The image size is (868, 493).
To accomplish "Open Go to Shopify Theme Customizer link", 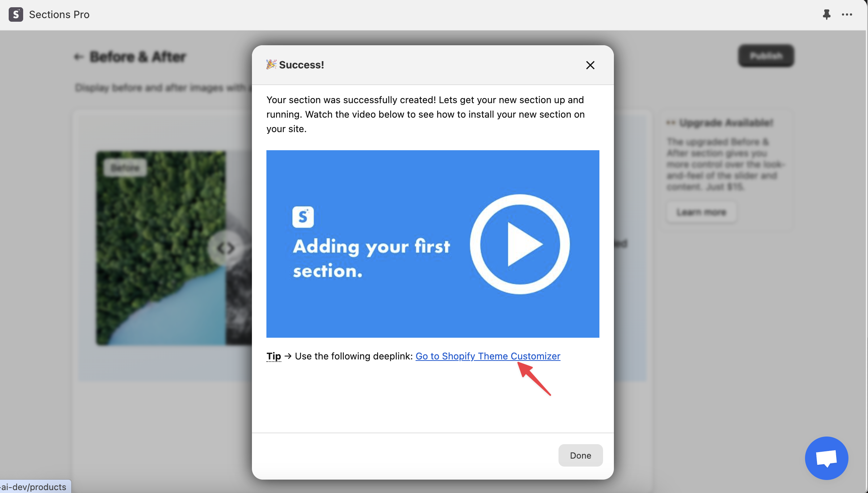I will click(x=488, y=356).
